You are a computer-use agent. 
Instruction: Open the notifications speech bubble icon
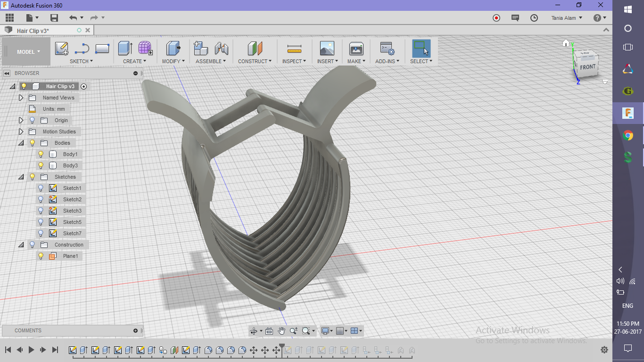(x=515, y=18)
